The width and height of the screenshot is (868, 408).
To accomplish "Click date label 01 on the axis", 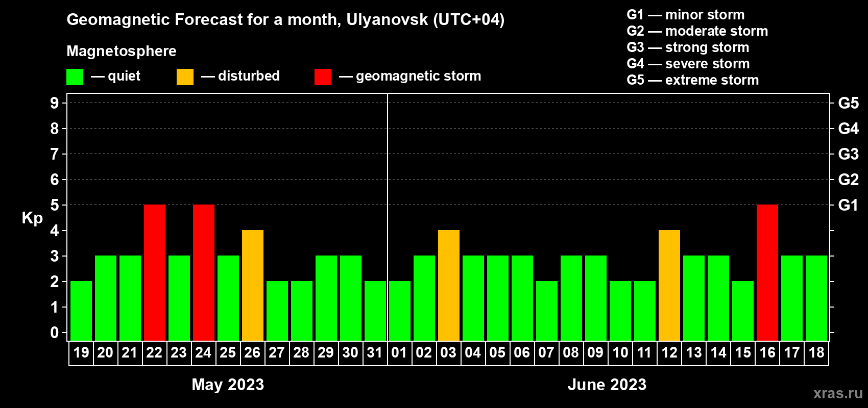I will (x=399, y=353).
